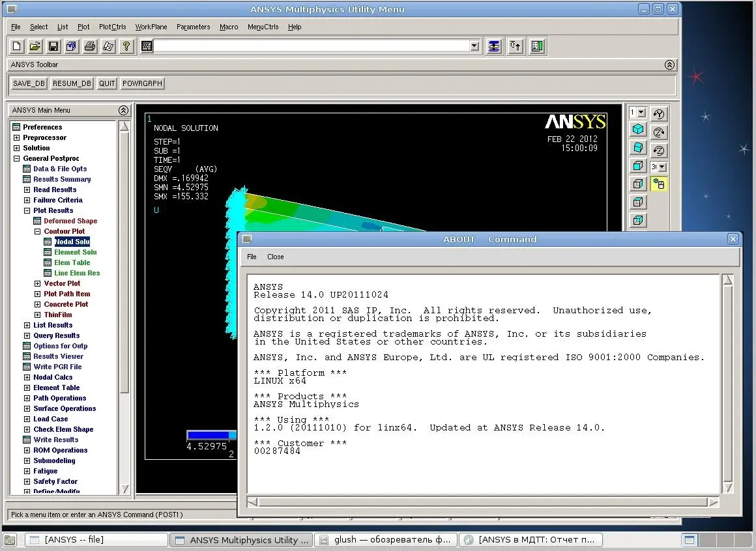This screenshot has width=756, height=551.
Task: Click rotate about Z counterclockwise icon
Action: pos(659,150)
